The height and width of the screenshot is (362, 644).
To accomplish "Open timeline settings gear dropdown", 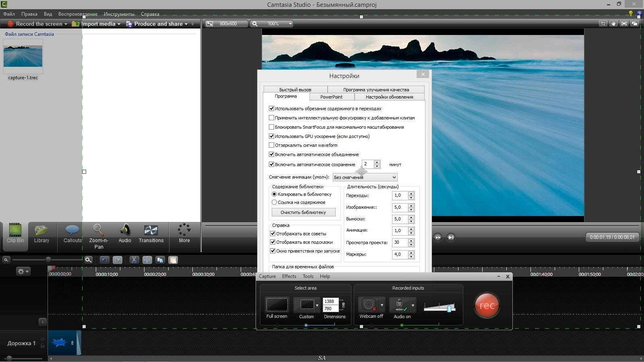I will (23, 271).
